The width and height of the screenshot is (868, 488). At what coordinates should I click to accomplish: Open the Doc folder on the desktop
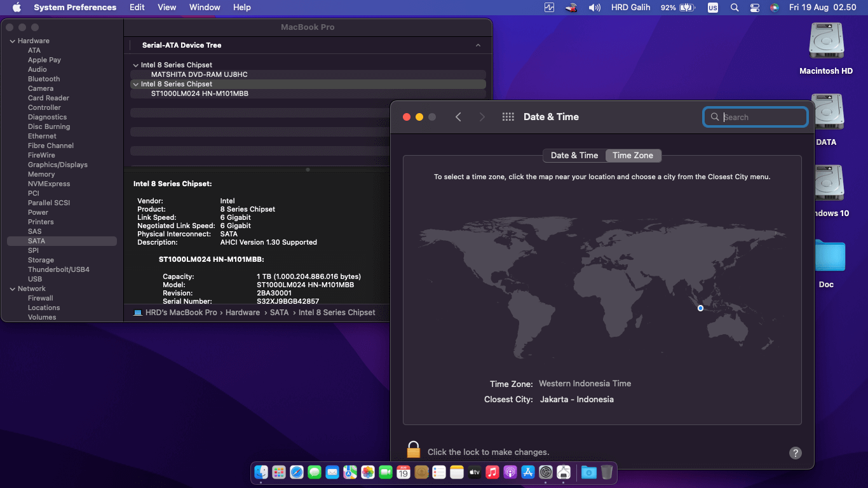coord(829,256)
